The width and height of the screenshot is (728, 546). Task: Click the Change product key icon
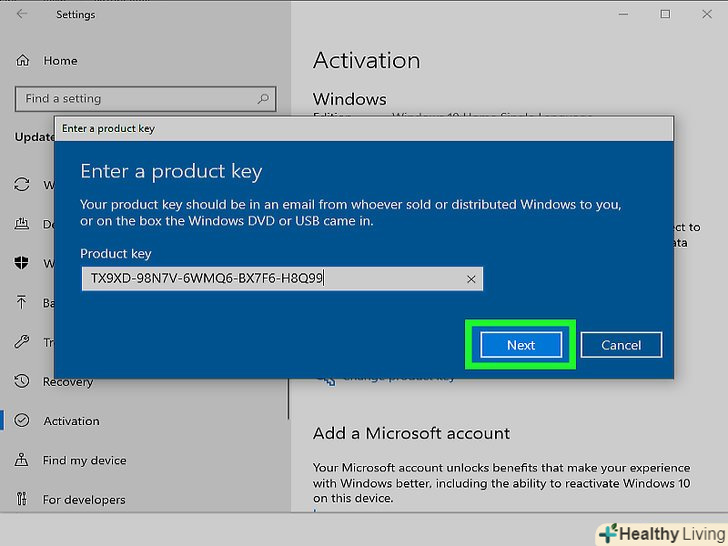point(326,382)
